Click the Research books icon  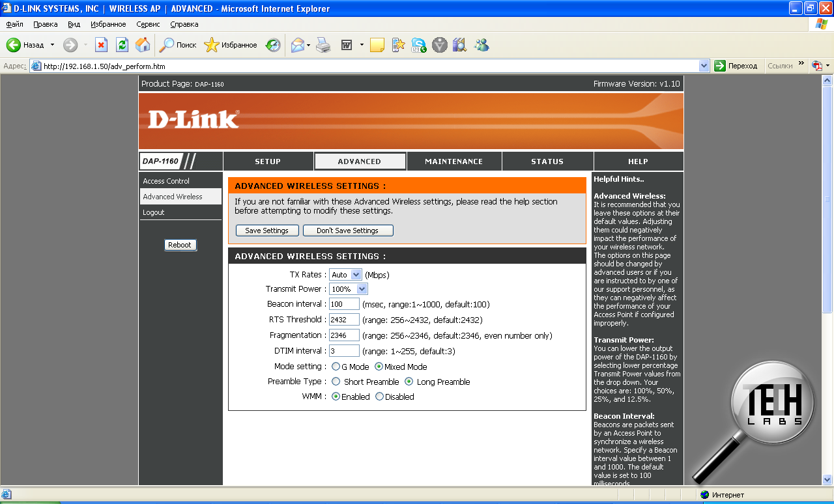[x=460, y=45]
